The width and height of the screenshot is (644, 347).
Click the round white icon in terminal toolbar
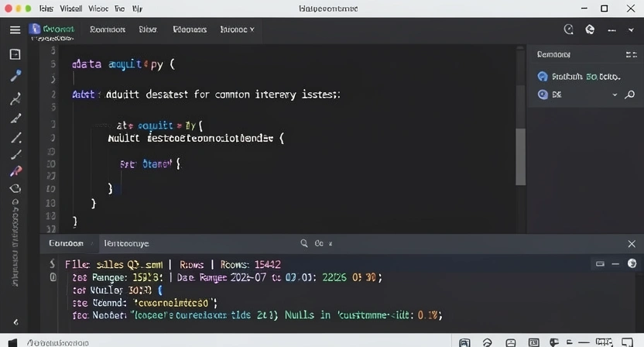coord(632,263)
